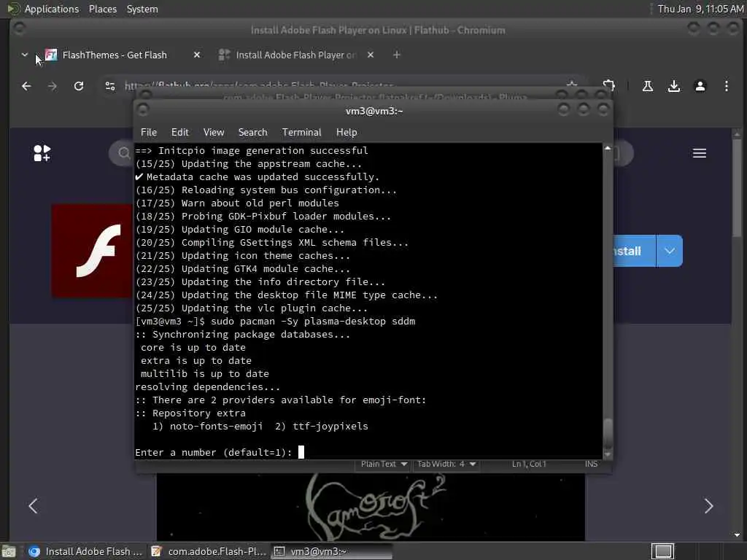Image resolution: width=747 pixels, height=560 pixels.
Task: Open the terminal Search menu
Action: click(252, 133)
